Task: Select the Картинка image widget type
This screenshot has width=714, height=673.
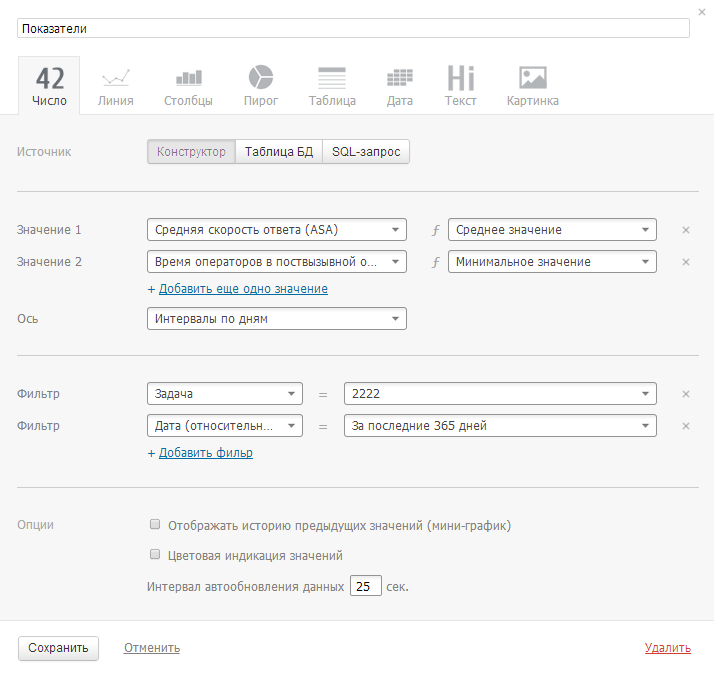Action: coord(532,85)
